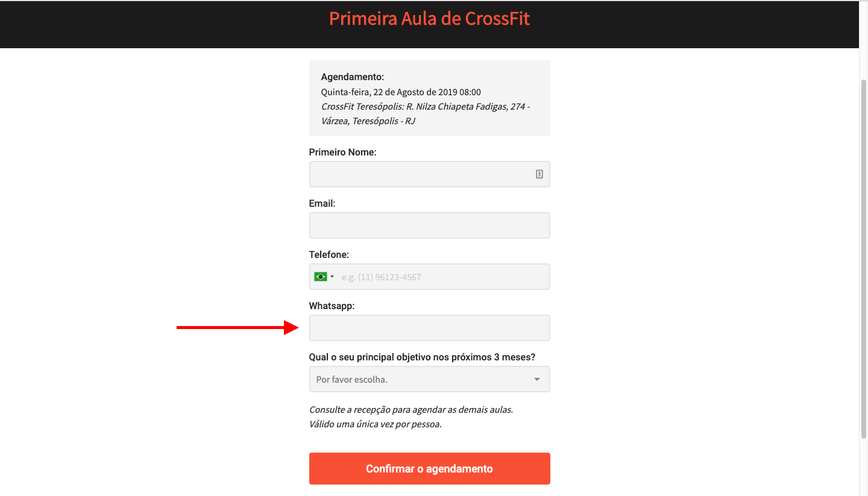The image size is (868, 496).
Task: Click the arrow on the objective dropdown
Action: pyautogui.click(x=537, y=380)
